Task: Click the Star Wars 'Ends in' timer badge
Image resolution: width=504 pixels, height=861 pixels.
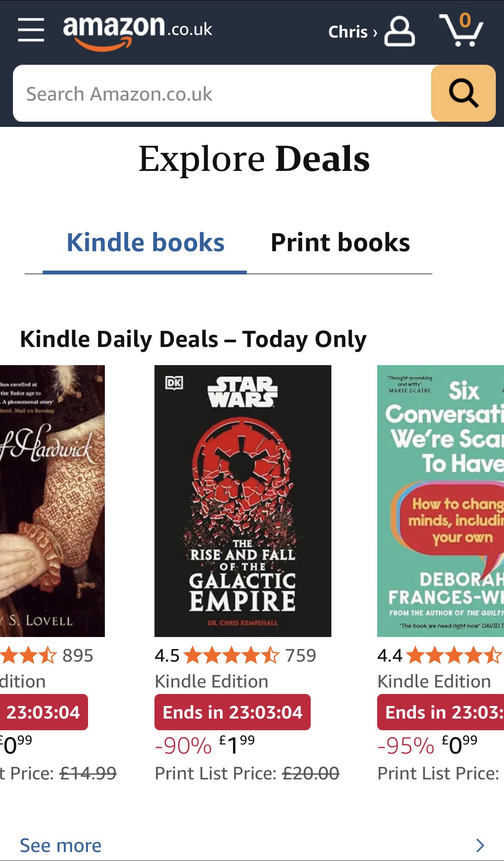Action: [232, 712]
